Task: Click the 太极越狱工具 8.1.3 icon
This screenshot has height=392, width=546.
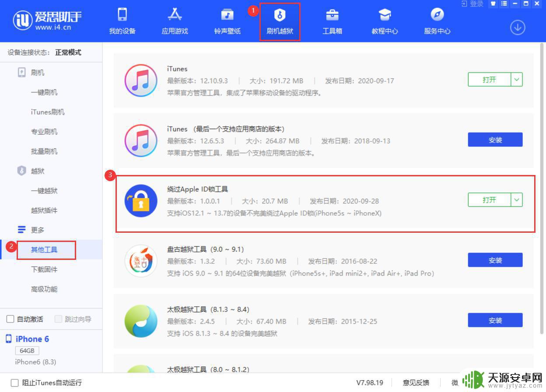Action: [141, 321]
